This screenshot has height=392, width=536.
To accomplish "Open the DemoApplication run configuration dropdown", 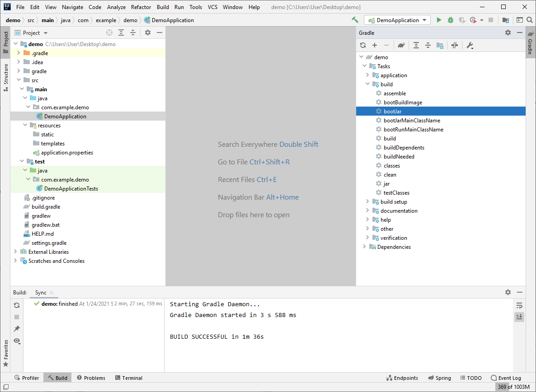I will point(397,20).
